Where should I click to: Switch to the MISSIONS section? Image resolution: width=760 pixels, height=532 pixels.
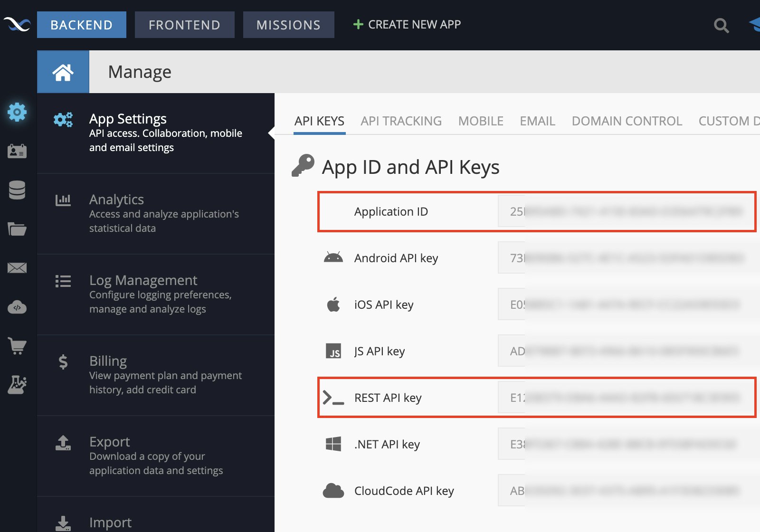(289, 25)
